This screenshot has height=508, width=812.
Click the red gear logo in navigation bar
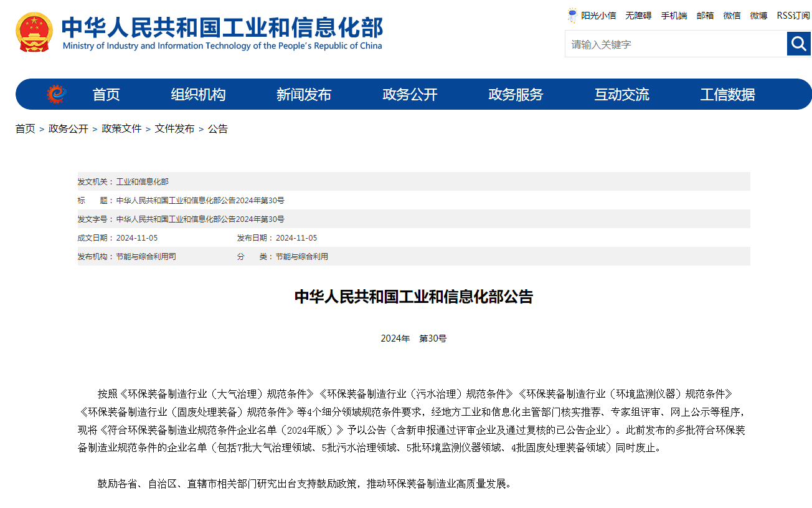point(56,94)
